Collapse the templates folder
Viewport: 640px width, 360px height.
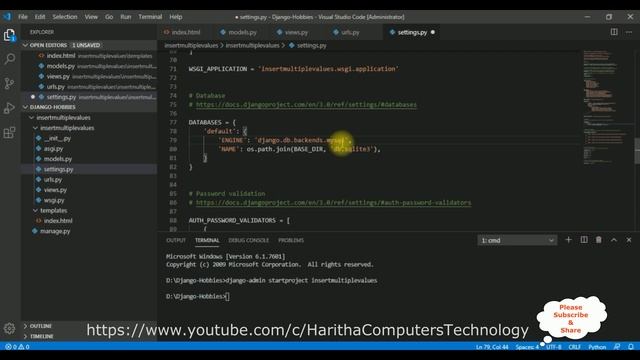[53, 211]
